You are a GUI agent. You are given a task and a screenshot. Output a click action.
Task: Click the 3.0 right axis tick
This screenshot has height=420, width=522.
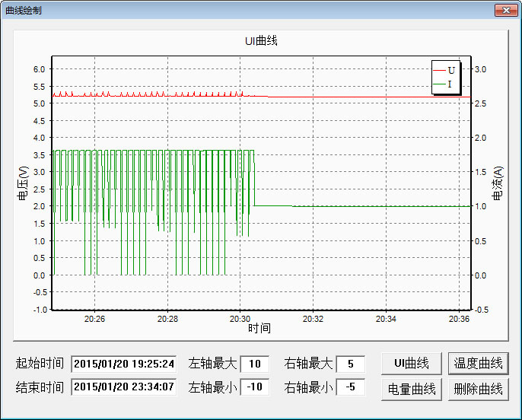click(480, 69)
